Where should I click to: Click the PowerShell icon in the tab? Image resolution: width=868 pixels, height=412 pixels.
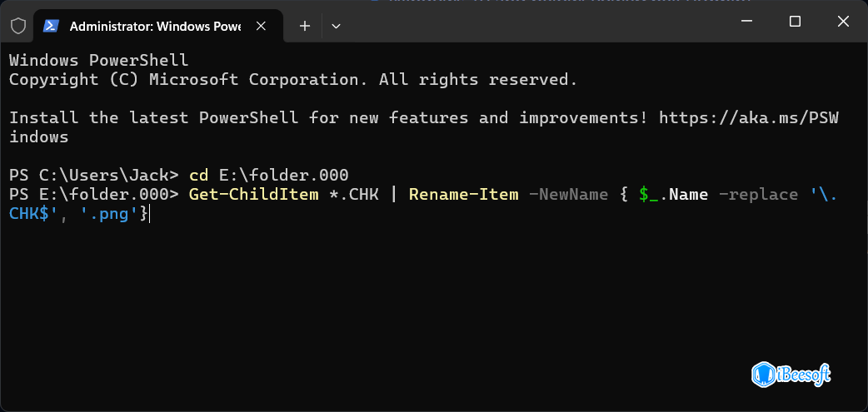click(x=51, y=26)
